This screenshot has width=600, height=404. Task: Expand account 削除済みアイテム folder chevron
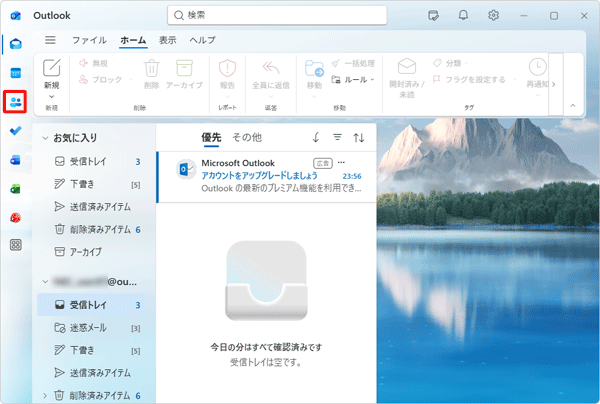pyautogui.click(x=45, y=395)
